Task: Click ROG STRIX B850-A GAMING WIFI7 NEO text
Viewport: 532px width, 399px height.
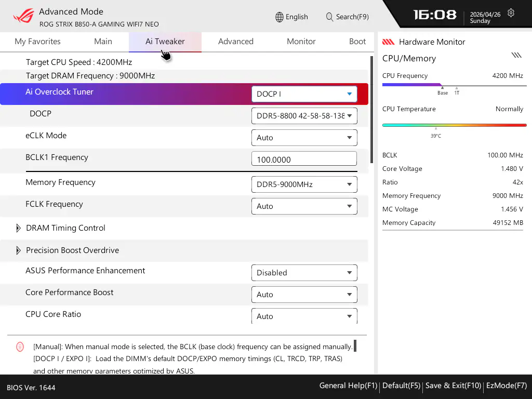Action: click(99, 24)
